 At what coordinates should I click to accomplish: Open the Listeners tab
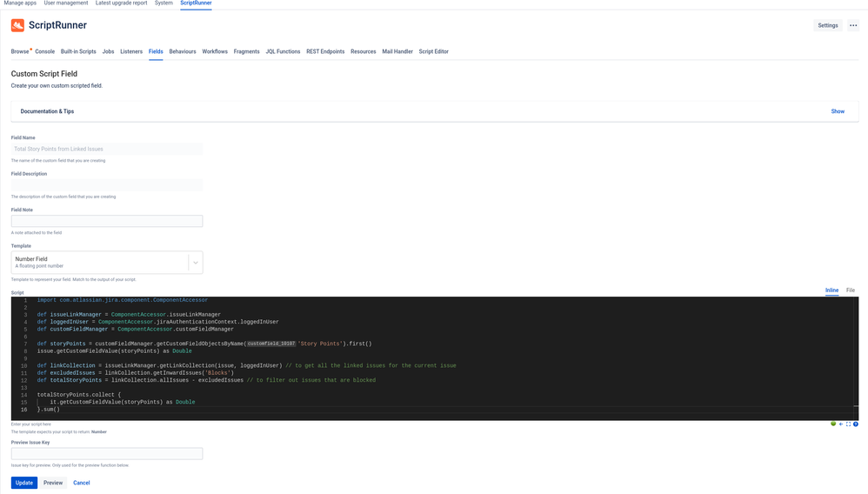point(131,51)
